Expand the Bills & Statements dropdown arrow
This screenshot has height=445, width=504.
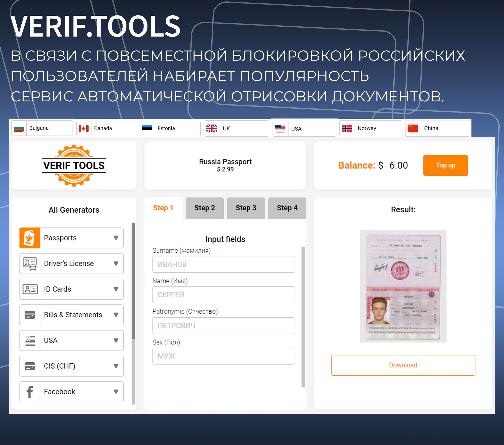click(116, 315)
